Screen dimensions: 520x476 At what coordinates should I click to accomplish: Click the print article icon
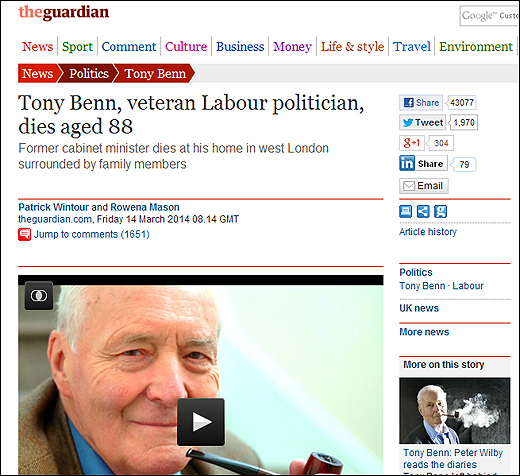(x=406, y=211)
